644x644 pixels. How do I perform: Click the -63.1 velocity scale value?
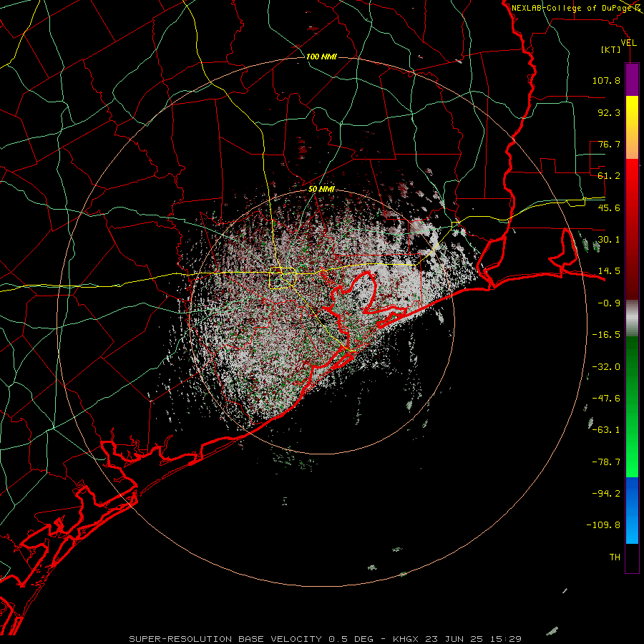(x=606, y=430)
